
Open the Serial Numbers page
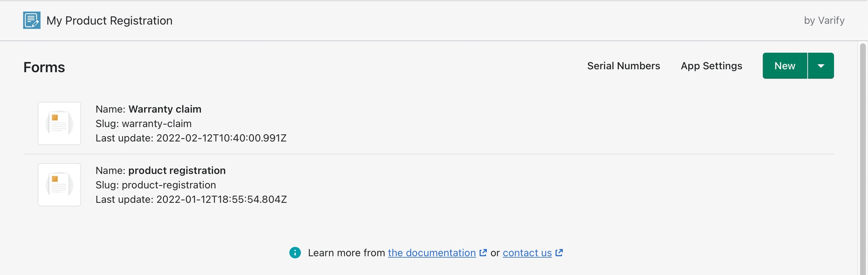click(623, 66)
